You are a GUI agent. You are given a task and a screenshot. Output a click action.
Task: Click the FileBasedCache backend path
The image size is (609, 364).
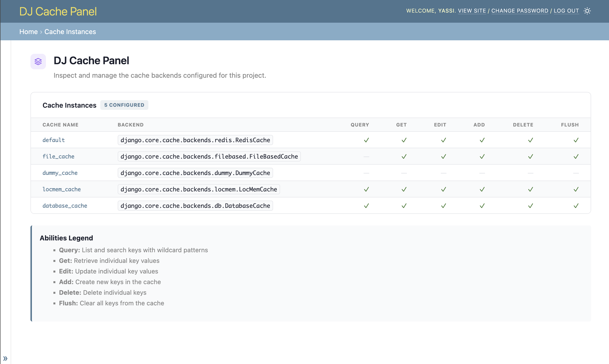(x=209, y=156)
